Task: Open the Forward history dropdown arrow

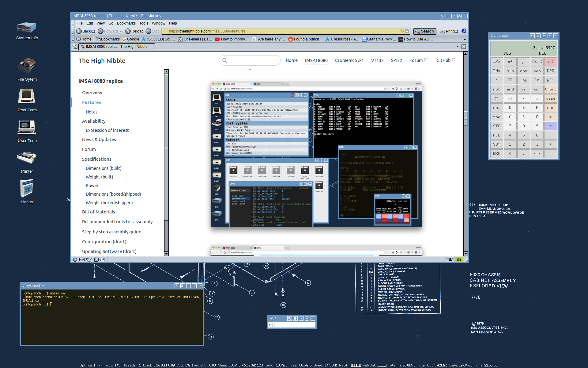Action: point(121,31)
